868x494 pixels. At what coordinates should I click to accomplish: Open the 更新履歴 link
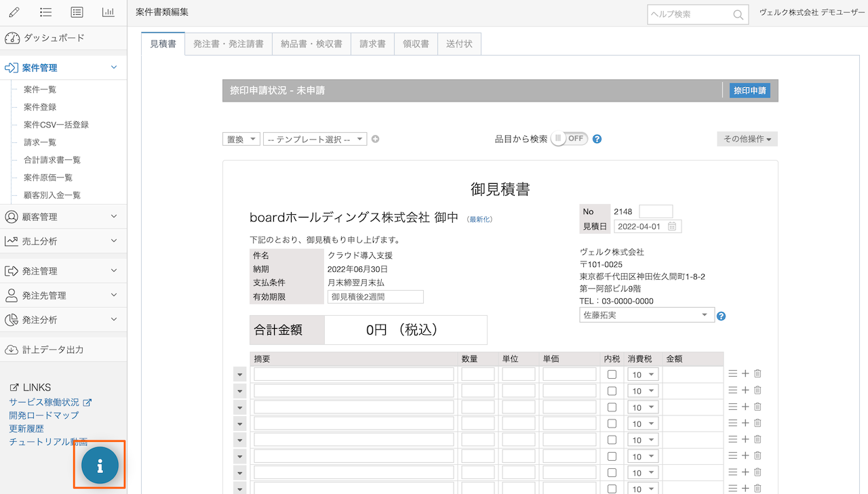[26, 429]
